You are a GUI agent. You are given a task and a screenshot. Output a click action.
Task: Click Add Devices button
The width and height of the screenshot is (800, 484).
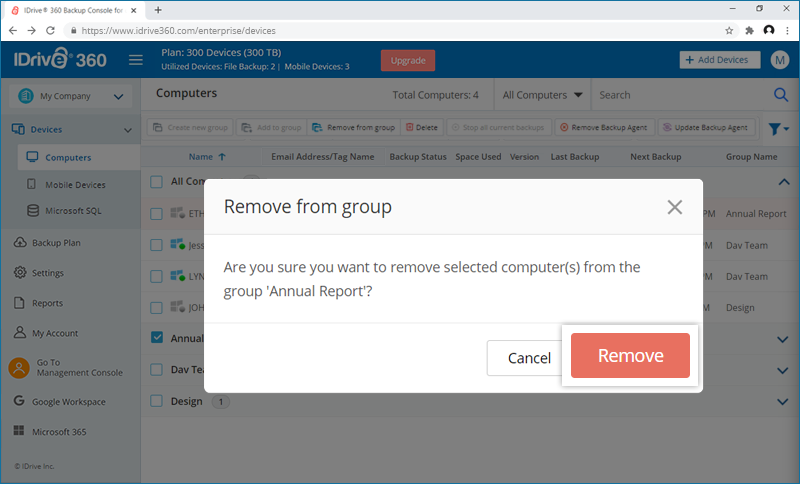pos(719,60)
